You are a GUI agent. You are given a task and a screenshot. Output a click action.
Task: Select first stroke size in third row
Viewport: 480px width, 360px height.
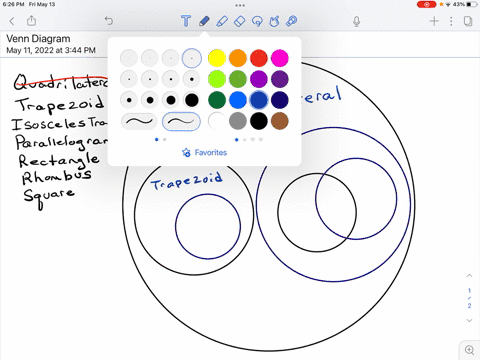point(129,100)
